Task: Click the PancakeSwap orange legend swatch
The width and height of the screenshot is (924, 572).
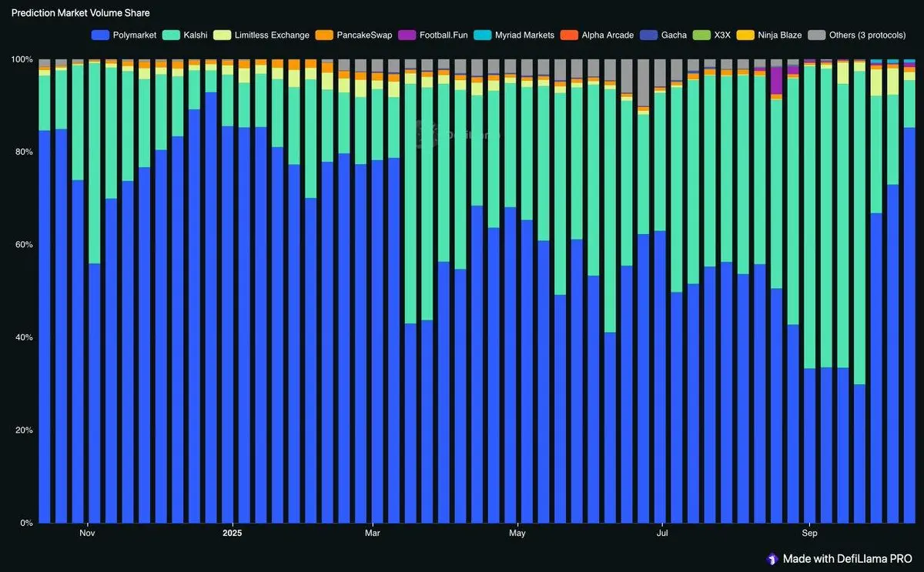Action: click(324, 35)
